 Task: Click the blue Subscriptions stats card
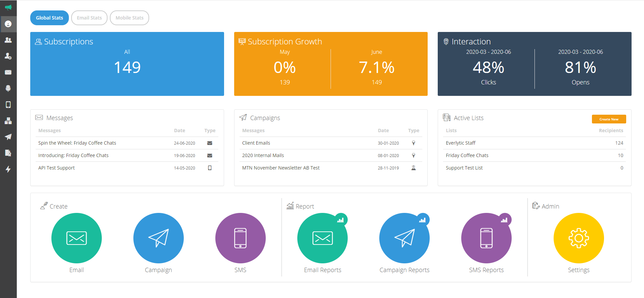coord(127,64)
